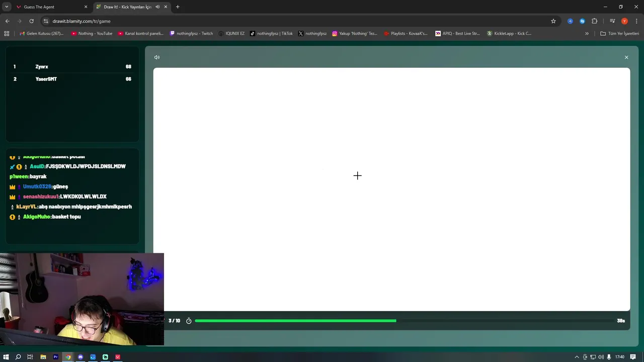Image resolution: width=644 pixels, height=362 pixels.
Task: Open Premiere Pro from the taskbar
Action: 56,357
